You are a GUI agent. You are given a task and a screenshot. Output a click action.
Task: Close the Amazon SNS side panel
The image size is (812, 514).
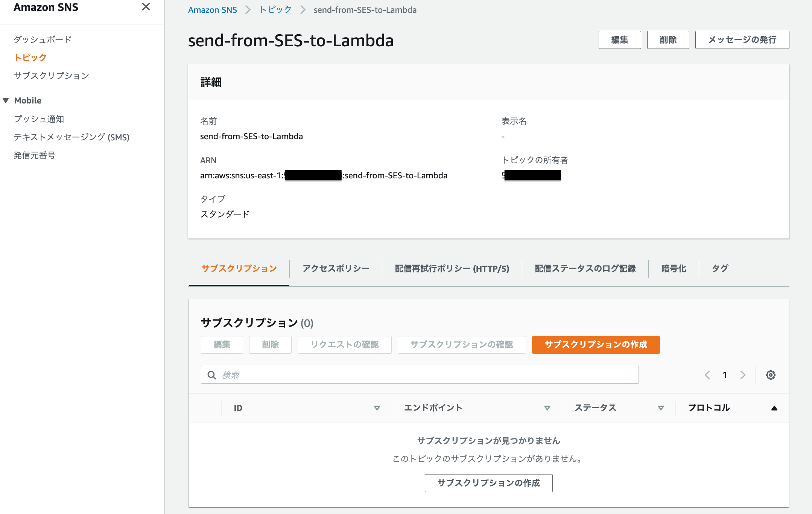tap(147, 7)
